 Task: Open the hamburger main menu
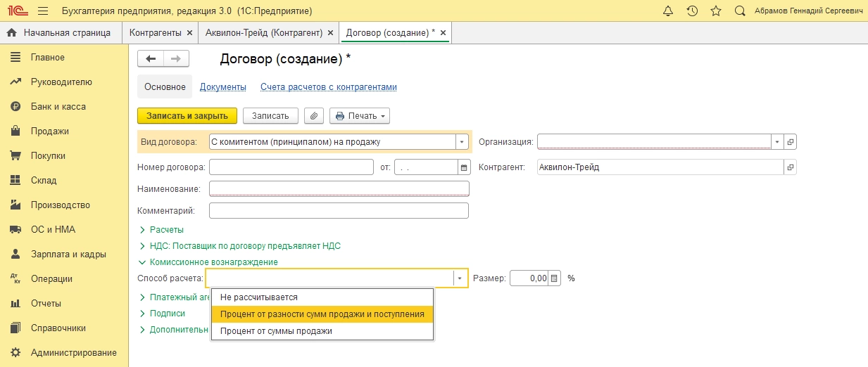(42, 11)
